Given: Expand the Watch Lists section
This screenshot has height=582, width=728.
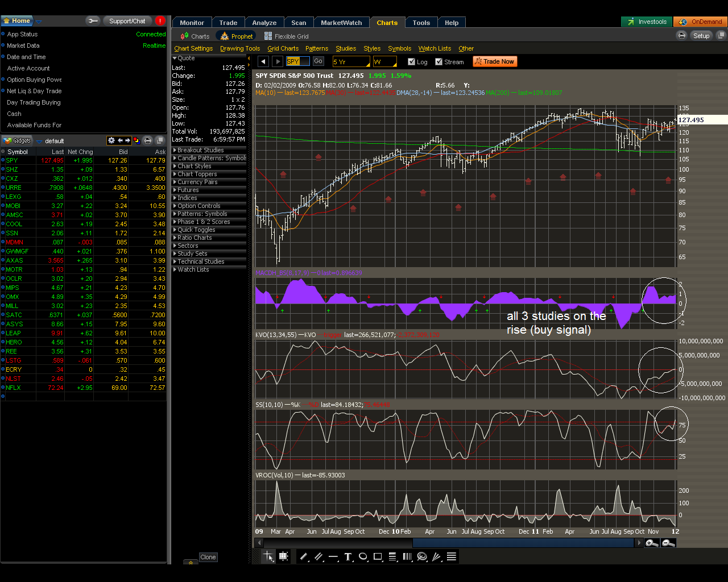Looking at the screenshot, I should click(x=209, y=269).
